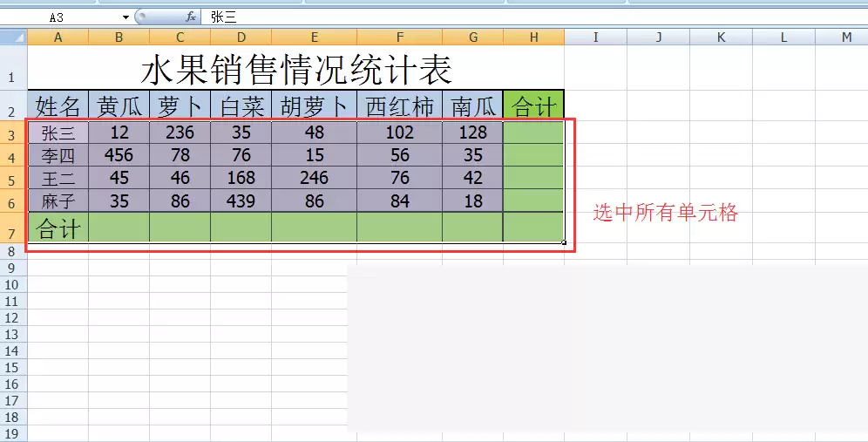Click the 南瓜 header cell

click(472, 105)
